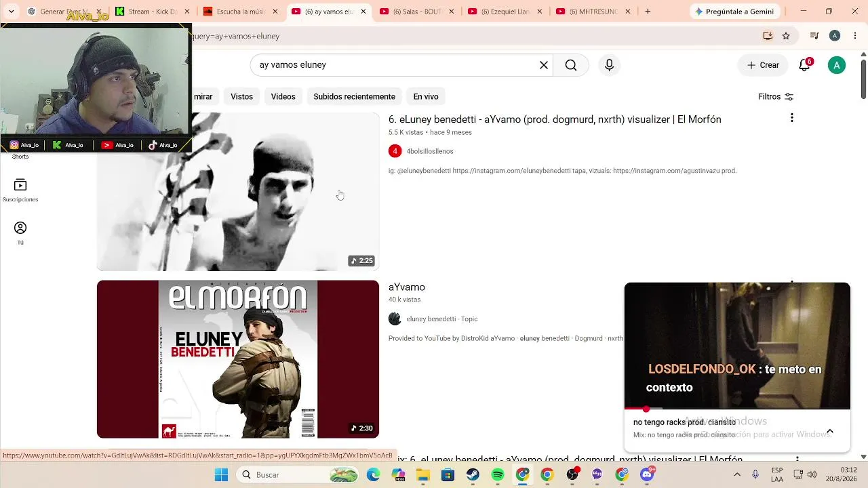Open the eluney benedetti Topic channel avatar
The width and height of the screenshot is (868, 488).
395,319
